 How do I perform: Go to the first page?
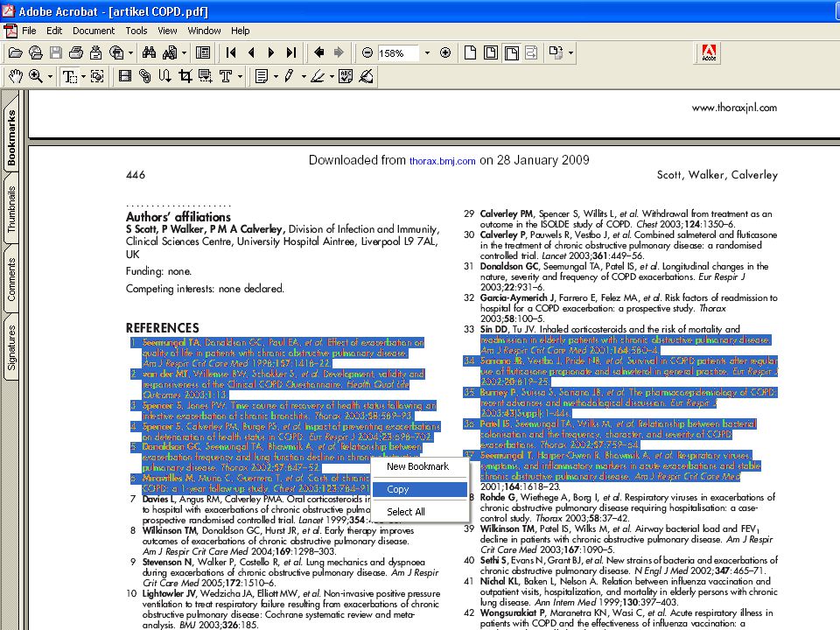click(x=231, y=52)
